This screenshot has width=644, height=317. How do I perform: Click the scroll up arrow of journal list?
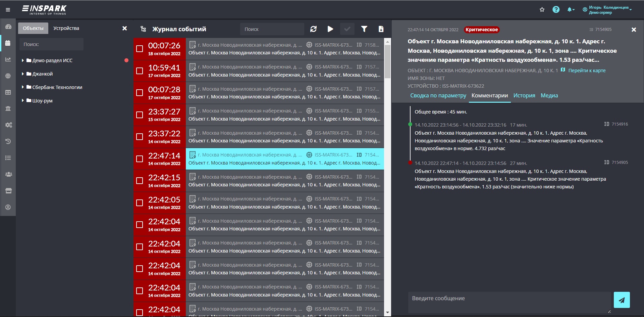click(x=387, y=42)
